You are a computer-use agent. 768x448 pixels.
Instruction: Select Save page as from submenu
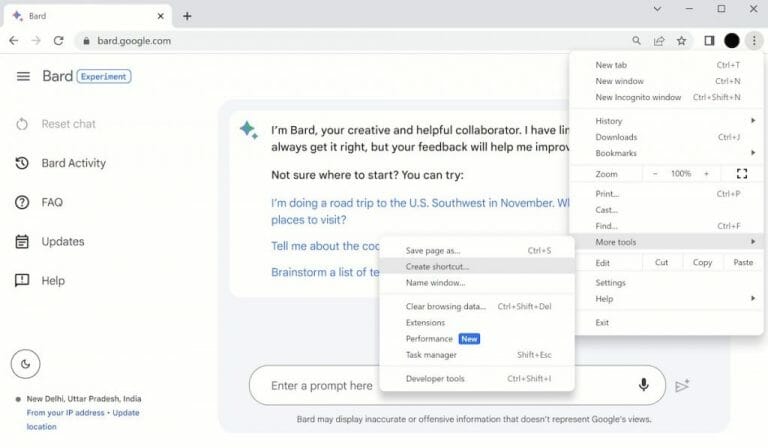[477, 250]
